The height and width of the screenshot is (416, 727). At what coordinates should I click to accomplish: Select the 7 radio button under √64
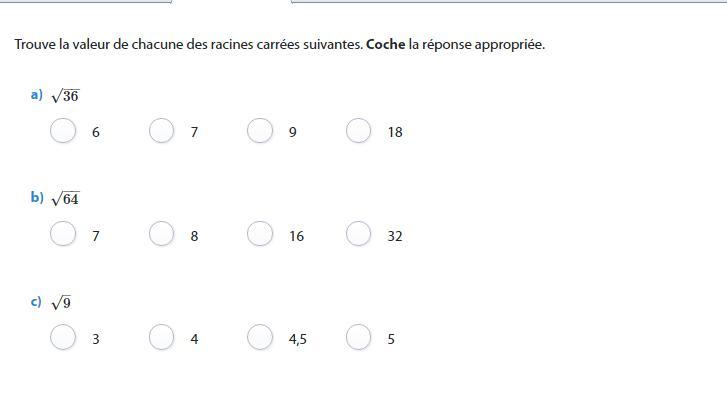(x=63, y=233)
